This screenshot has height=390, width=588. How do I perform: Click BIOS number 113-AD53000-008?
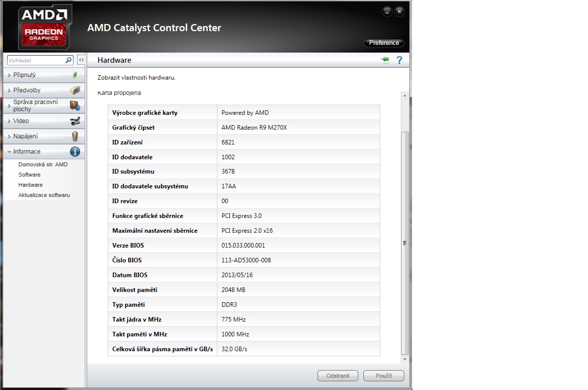click(x=246, y=260)
